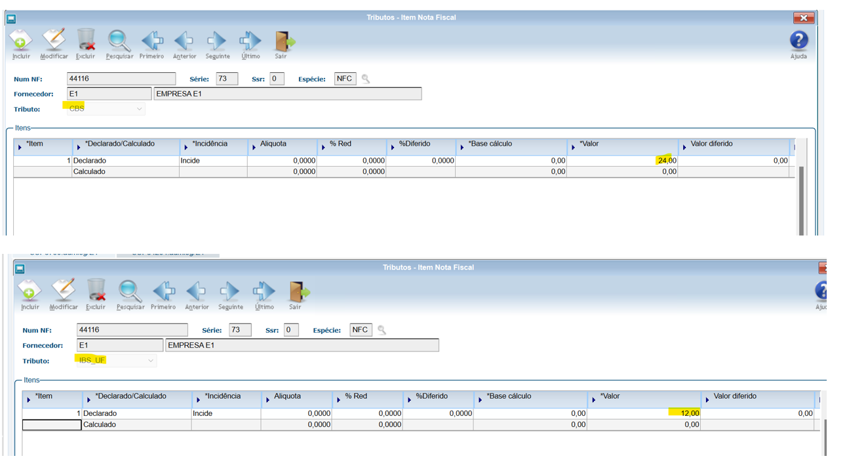Click *Declarado/Calculado header in bottom IBS_UF grid
The image size is (868, 471).
tap(137, 398)
